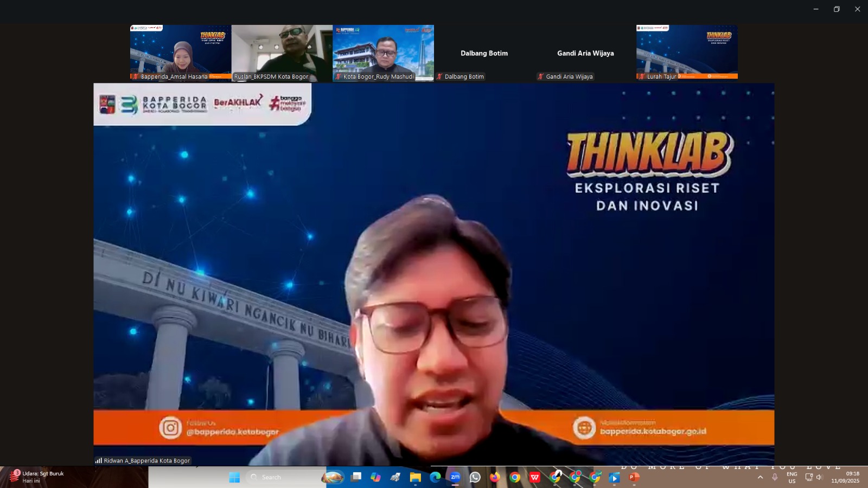Expand the hidden system tray icons chevron
This screenshot has width=868, height=488.
pyautogui.click(x=760, y=477)
